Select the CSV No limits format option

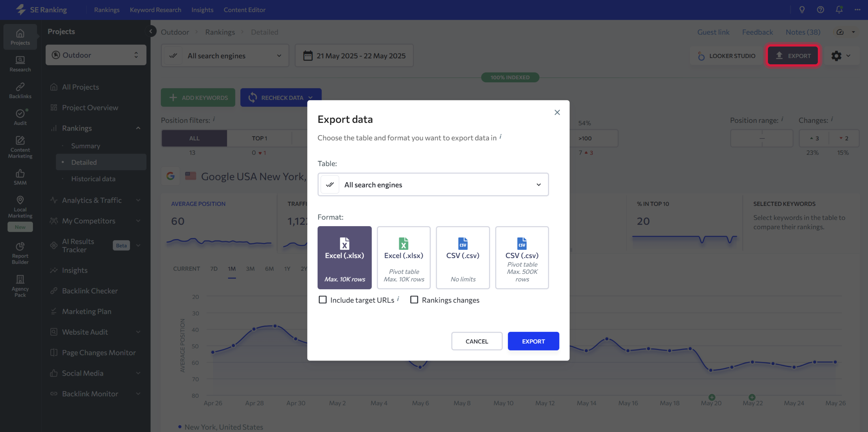463,258
